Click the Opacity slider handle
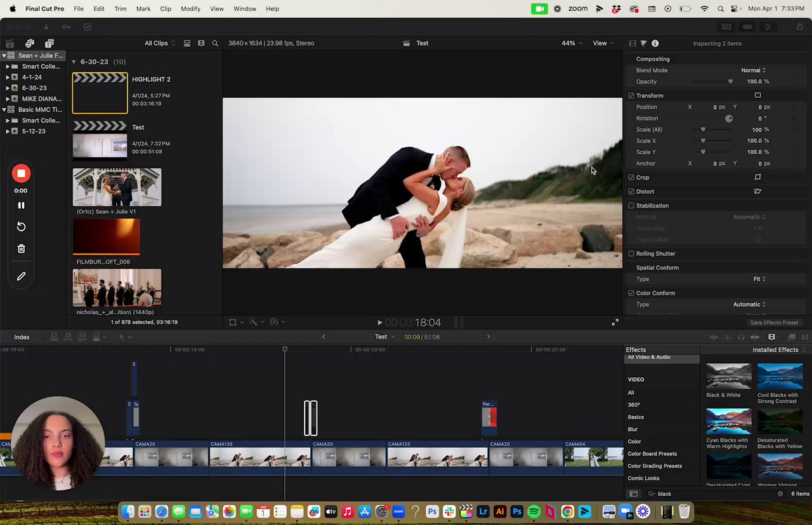Image resolution: width=812 pixels, height=525 pixels. [730, 82]
